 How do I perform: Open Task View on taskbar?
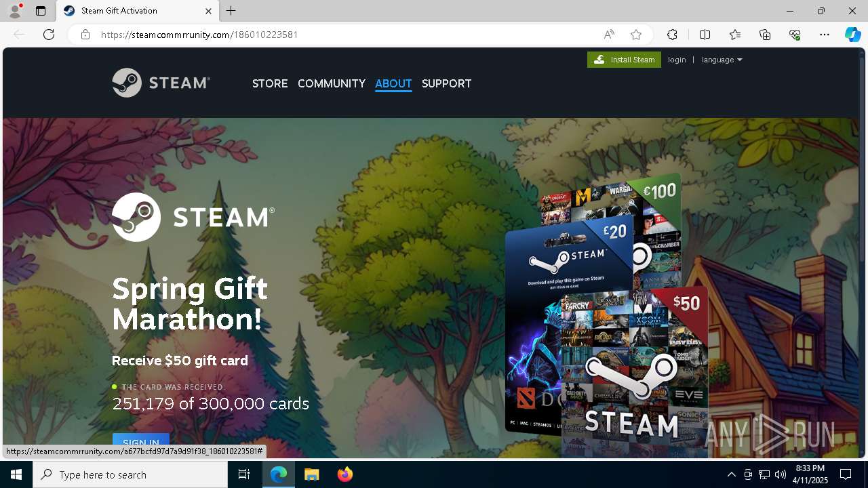coord(244,474)
